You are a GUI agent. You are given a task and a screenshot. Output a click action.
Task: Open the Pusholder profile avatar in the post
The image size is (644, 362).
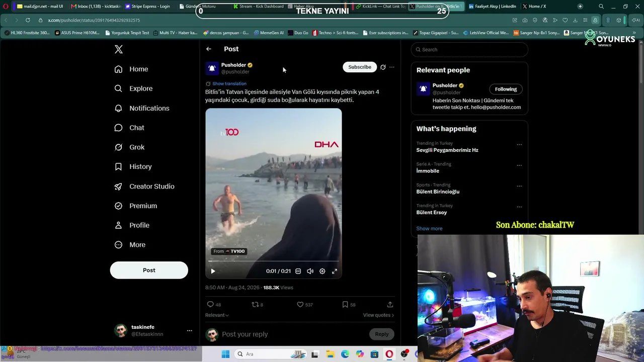212,68
